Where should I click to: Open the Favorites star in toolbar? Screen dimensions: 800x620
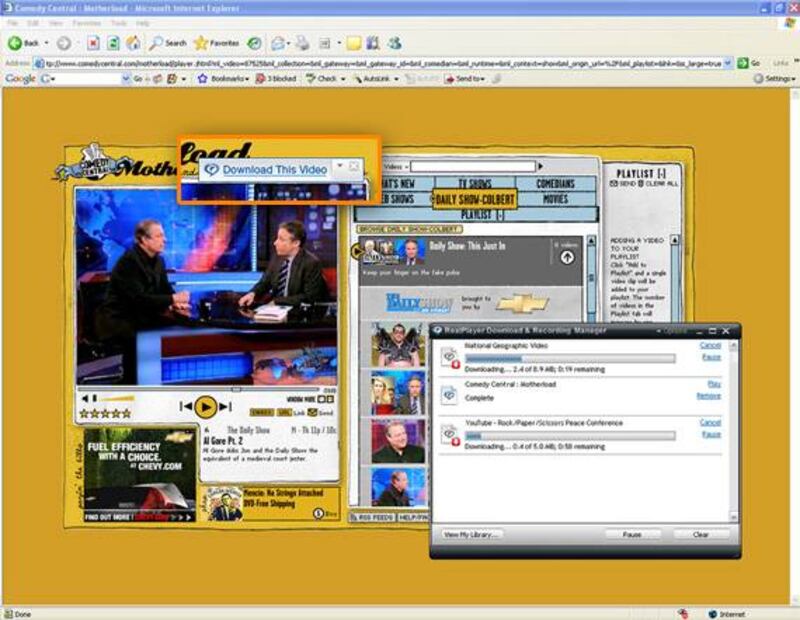[201, 43]
